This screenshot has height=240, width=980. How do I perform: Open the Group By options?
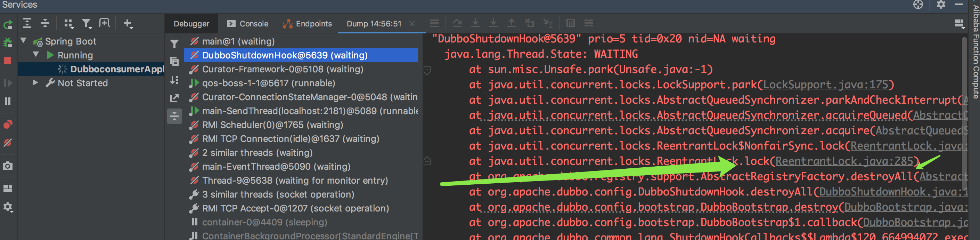click(x=68, y=24)
